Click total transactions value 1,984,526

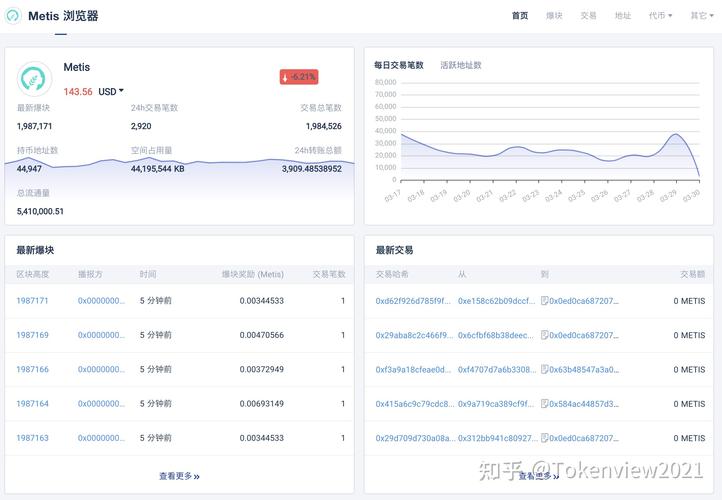[x=324, y=126]
